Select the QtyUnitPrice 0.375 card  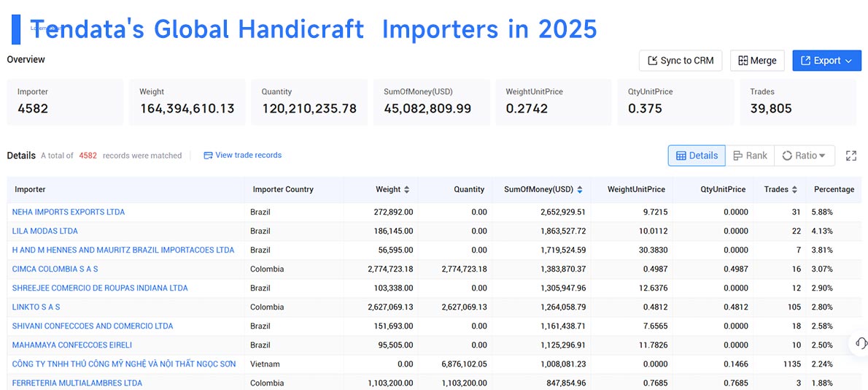(676, 102)
